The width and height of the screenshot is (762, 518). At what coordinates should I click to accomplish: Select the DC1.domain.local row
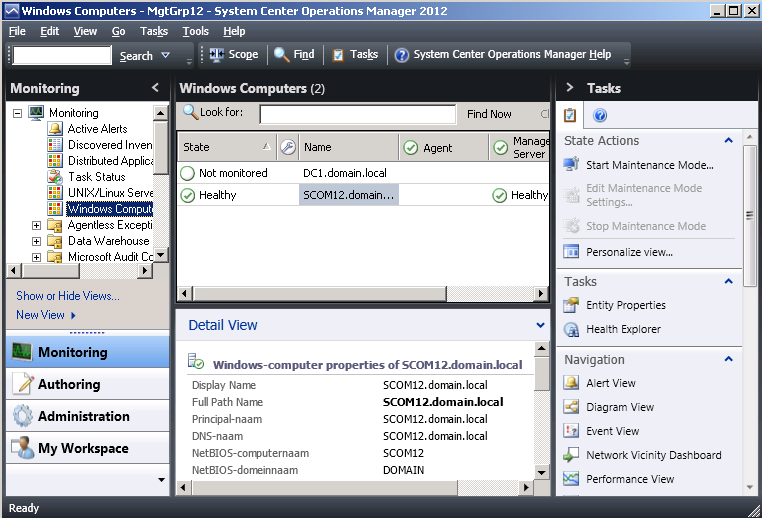pos(363,173)
